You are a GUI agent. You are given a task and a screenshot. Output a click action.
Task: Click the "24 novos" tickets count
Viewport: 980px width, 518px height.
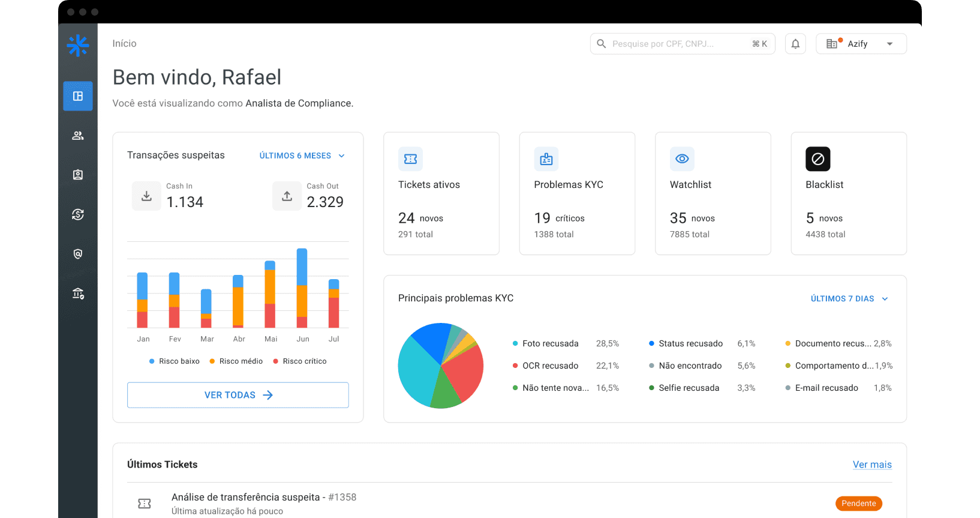[420, 218]
